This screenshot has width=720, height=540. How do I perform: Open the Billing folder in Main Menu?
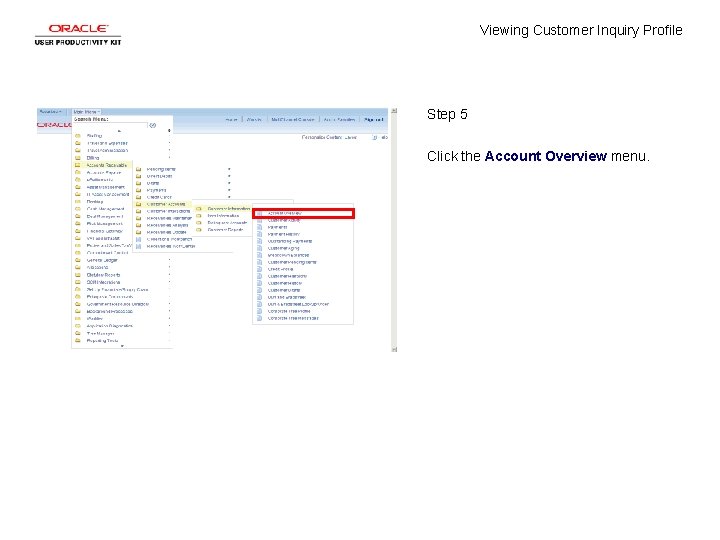point(93,158)
